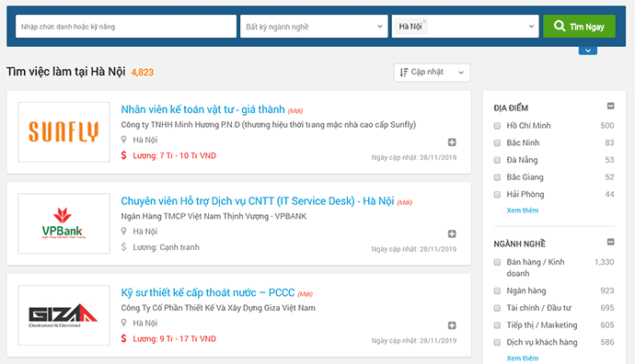Open the Cập nhật sort dropdown
635x364 pixels.
[x=433, y=73]
